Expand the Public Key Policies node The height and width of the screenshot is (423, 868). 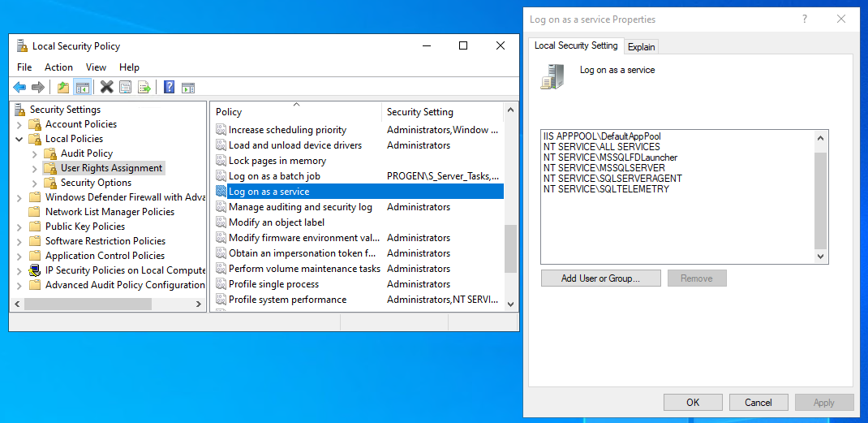pyautogui.click(x=19, y=227)
